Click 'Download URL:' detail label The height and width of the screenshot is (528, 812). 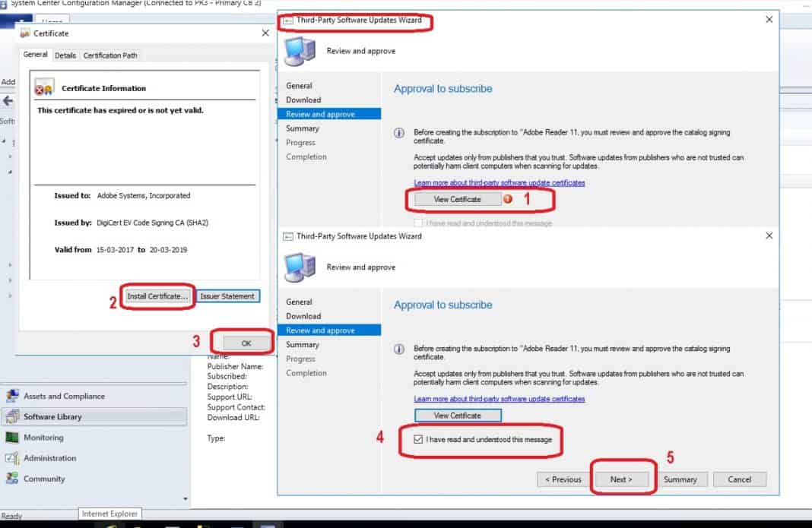click(233, 417)
